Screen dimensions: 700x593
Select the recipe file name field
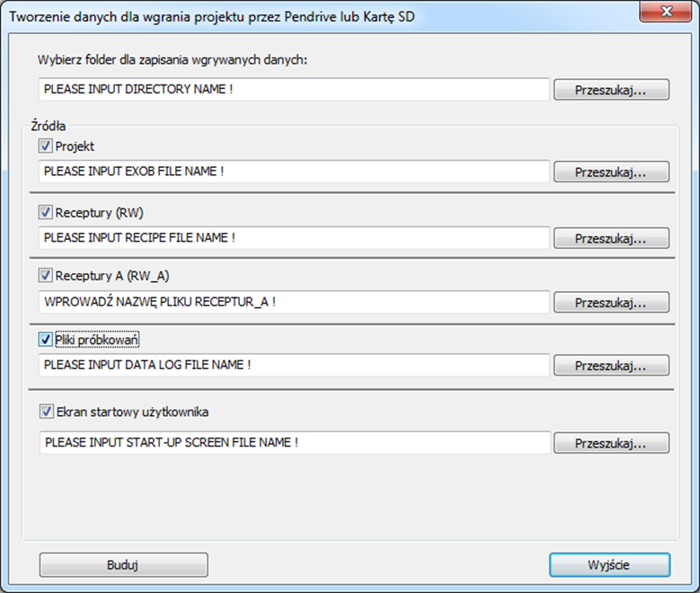click(294, 237)
